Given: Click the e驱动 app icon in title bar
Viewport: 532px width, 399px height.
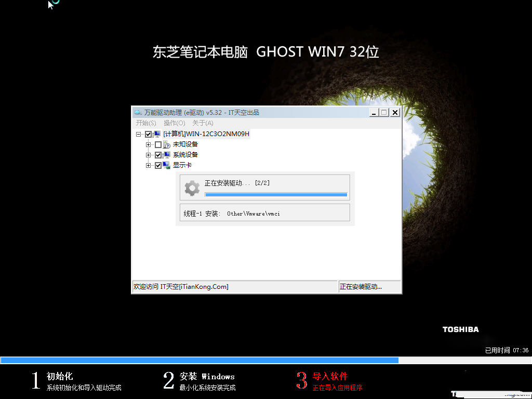Looking at the screenshot, I should (138, 113).
